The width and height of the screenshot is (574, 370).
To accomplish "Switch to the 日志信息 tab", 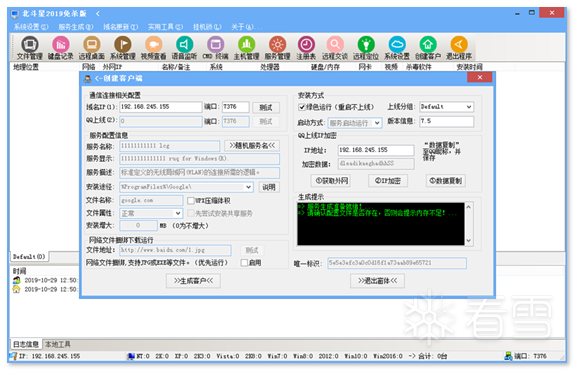I will (x=26, y=344).
